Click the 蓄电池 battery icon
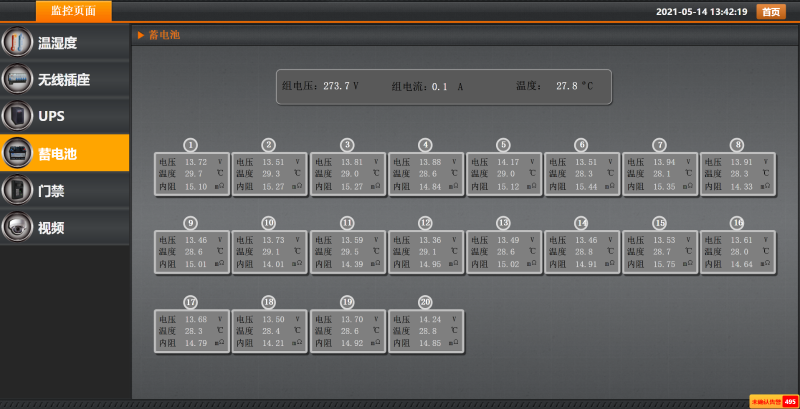 coord(16,153)
